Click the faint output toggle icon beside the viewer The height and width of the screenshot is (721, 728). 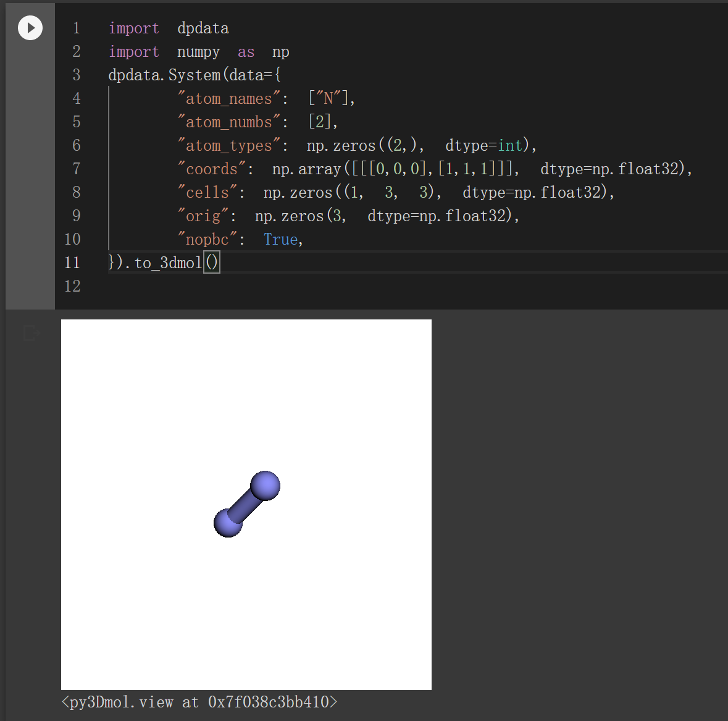click(x=31, y=333)
